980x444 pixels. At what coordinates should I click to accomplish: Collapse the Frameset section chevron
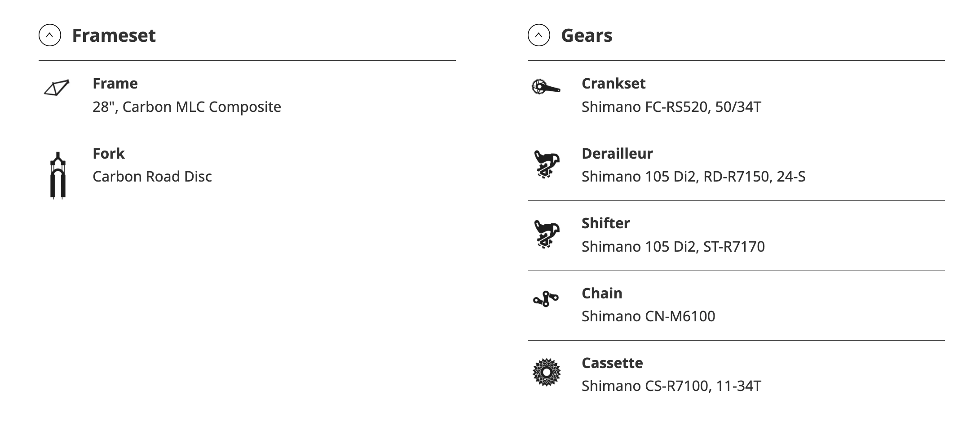(50, 35)
